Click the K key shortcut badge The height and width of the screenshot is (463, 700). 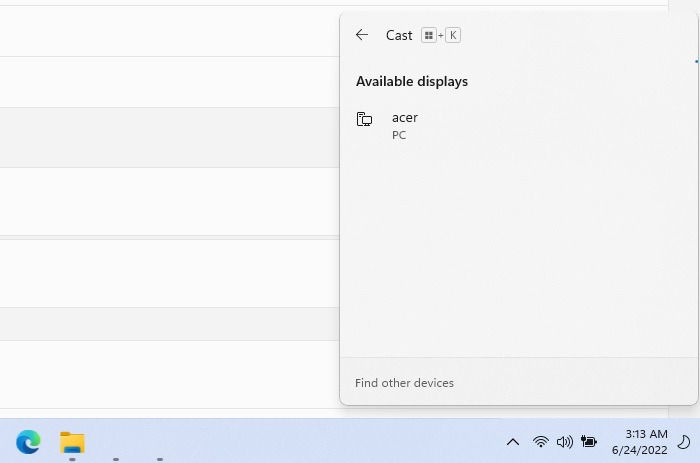tap(453, 35)
